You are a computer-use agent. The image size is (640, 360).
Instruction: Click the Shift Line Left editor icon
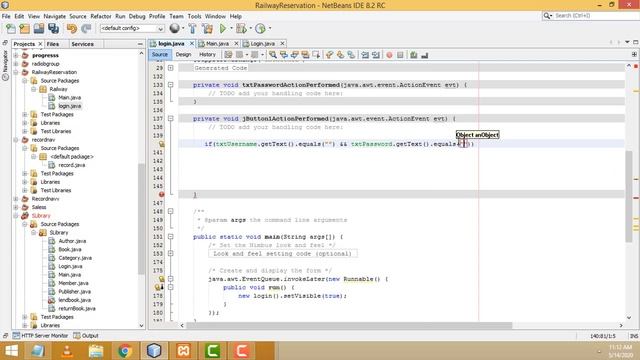click(365, 55)
